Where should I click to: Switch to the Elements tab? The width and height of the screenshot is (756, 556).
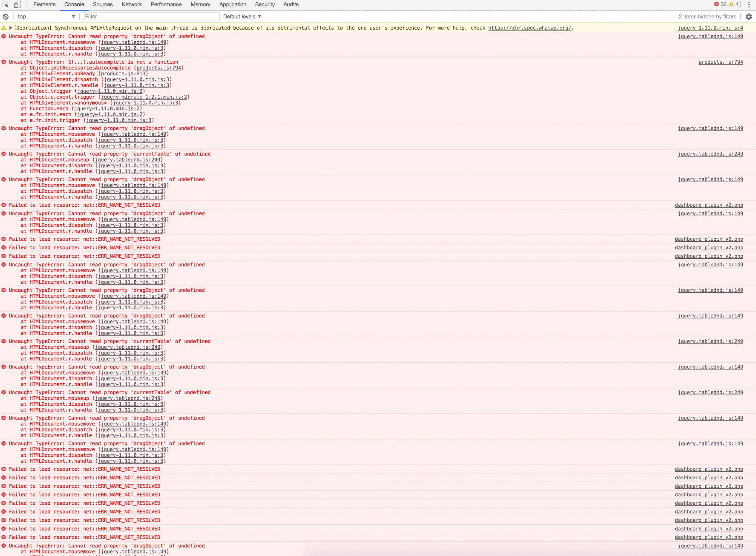(44, 5)
